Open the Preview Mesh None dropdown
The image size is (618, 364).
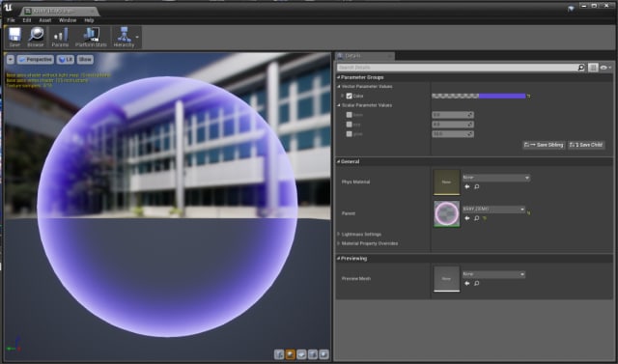pos(493,274)
